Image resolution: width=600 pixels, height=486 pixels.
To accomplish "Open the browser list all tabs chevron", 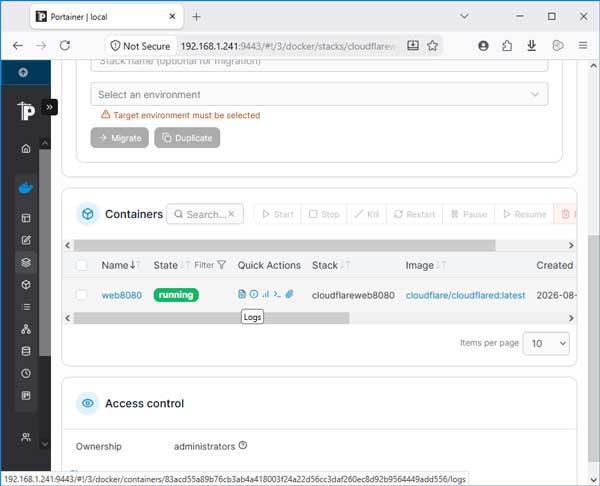I will coord(464,16).
